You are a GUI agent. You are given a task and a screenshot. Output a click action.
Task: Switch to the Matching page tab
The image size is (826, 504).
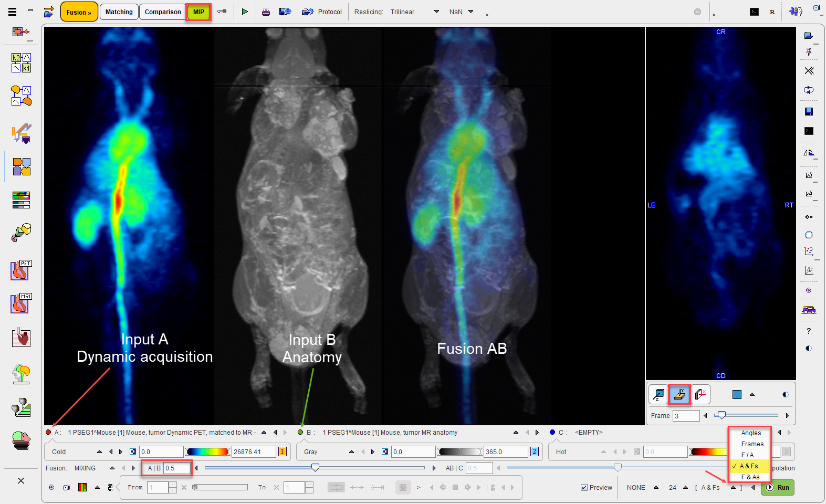[x=119, y=12]
